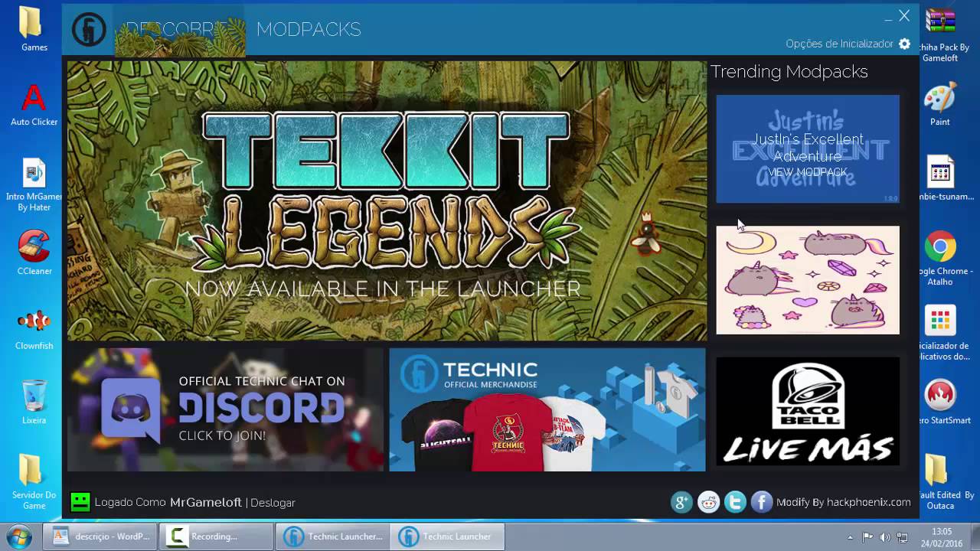Click Modify By hackphoenix.com text
The width and height of the screenshot is (980, 551).
point(844,502)
